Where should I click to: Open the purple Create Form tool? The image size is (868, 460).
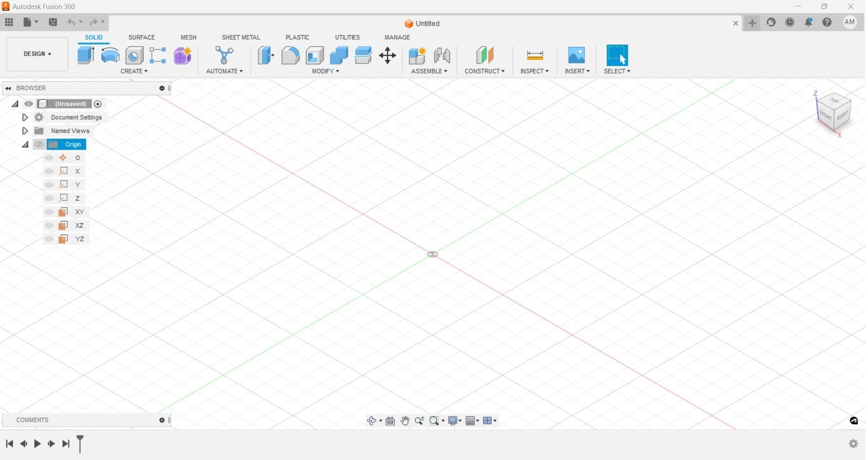[x=183, y=55]
